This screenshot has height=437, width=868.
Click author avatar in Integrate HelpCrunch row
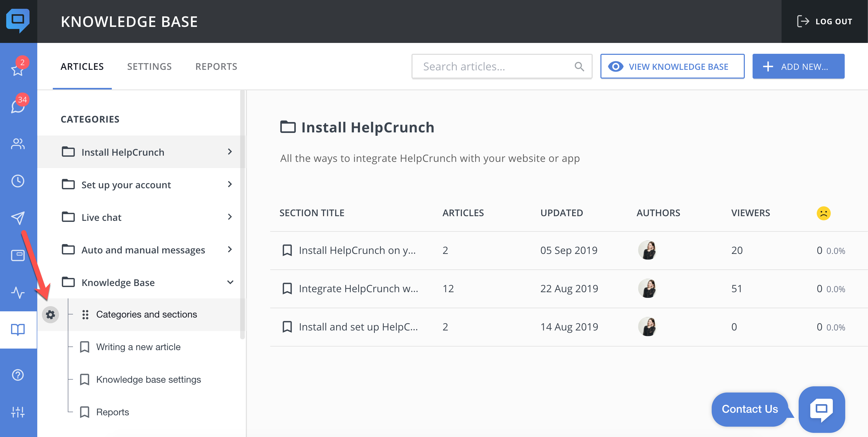[647, 289]
